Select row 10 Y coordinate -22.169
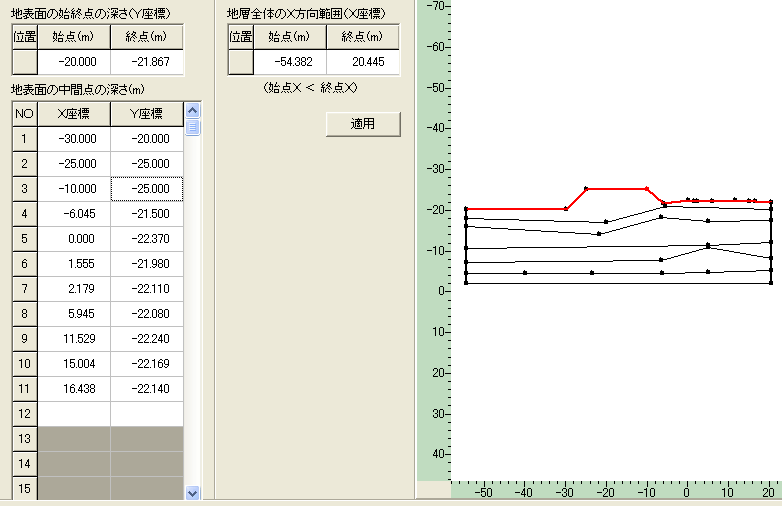The height and width of the screenshot is (506, 782). [x=147, y=363]
